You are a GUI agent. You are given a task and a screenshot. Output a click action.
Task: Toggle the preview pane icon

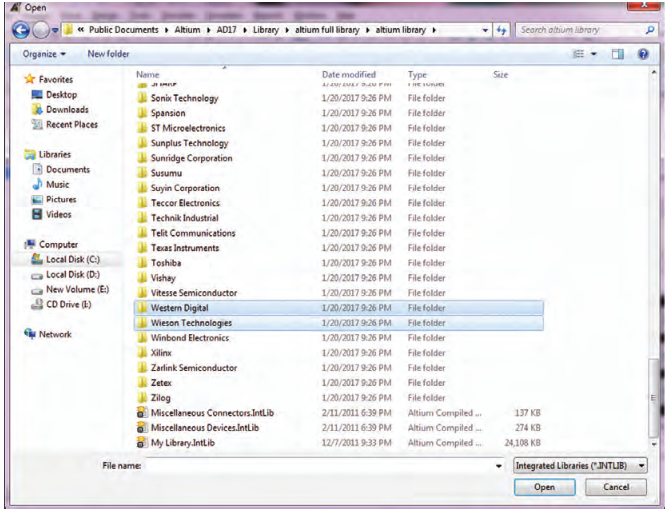pyautogui.click(x=618, y=54)
